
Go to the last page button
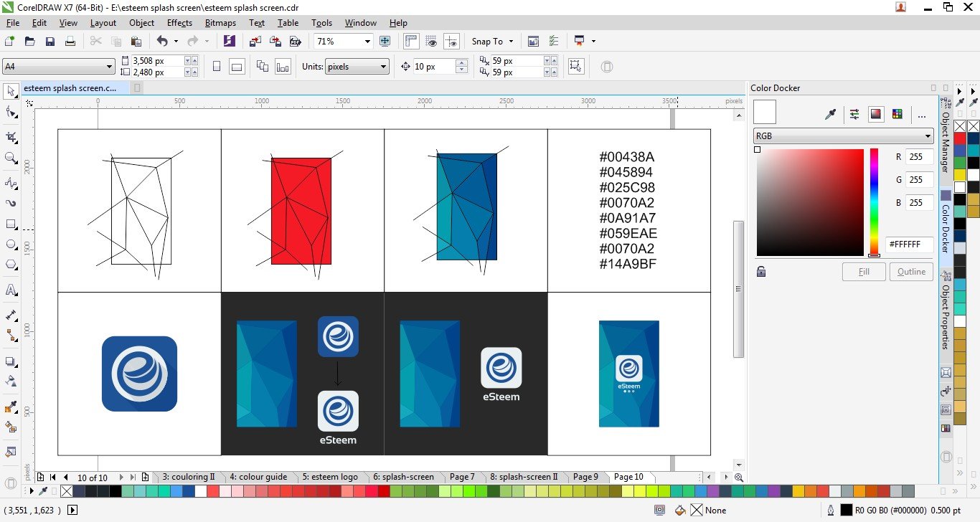click(133, 478)
